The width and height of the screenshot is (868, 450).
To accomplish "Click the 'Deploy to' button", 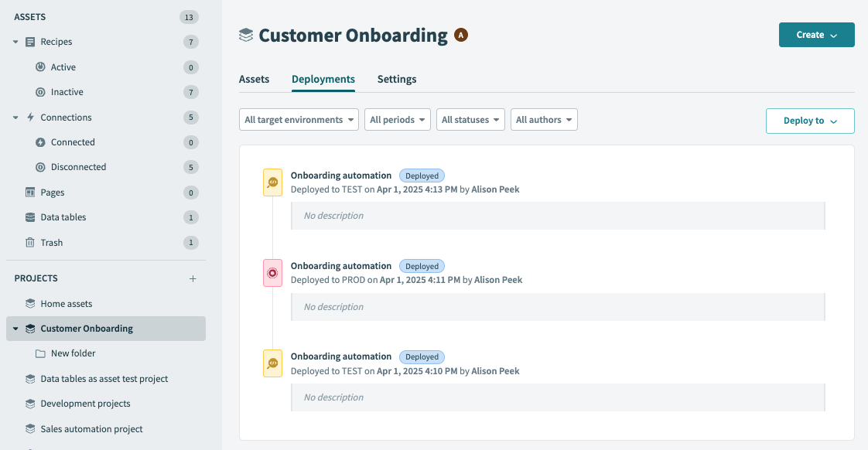I will [810, 121].
